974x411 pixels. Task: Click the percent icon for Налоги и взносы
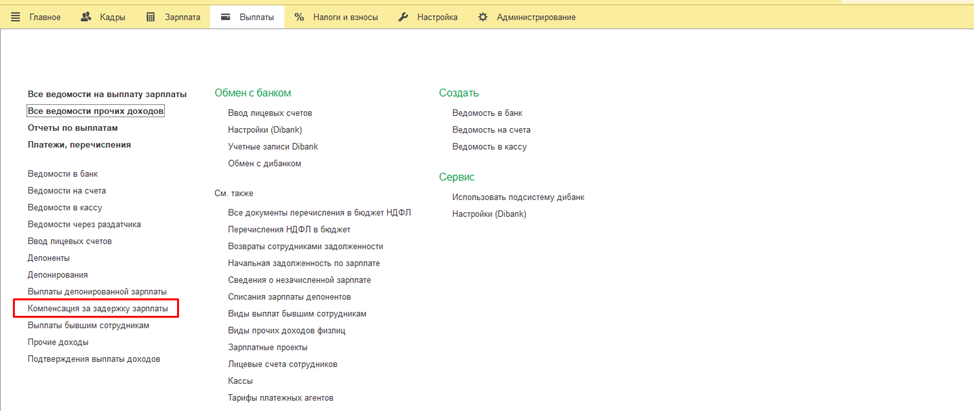tap(299, 17)
